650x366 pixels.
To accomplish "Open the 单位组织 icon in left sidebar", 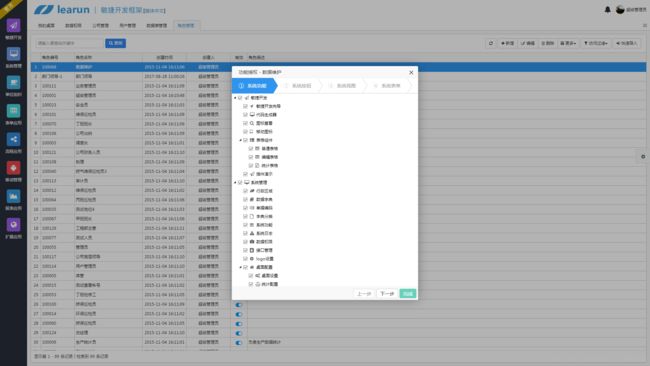I will (x=13, y=82).
